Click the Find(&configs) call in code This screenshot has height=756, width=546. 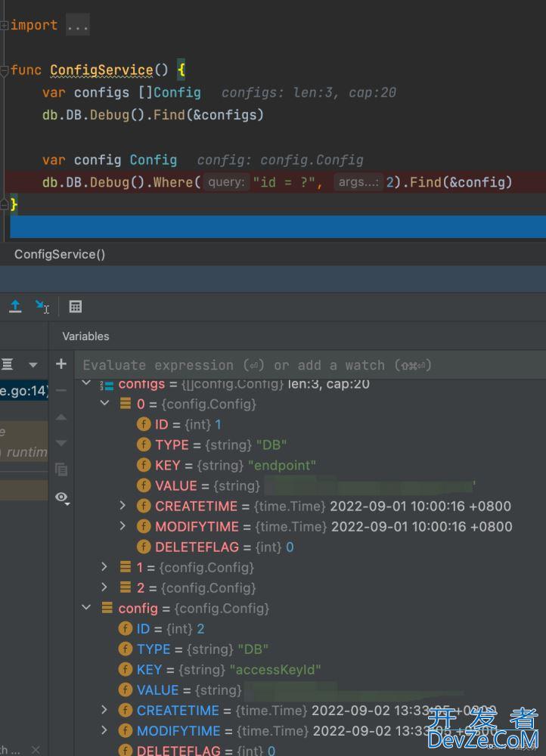tap(209, 115)
